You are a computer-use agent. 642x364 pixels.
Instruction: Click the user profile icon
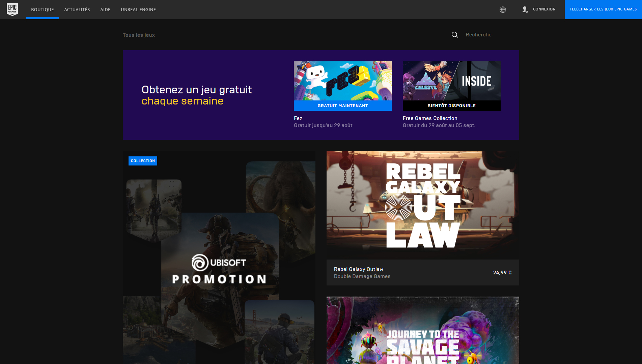point(525,9)
